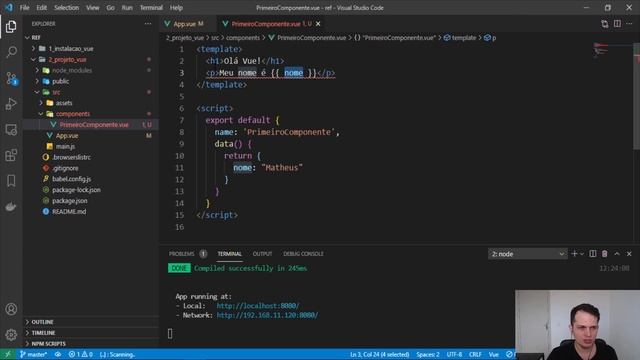Image resolution: width=640 pixels, height=360 pixels.
Task: Open the Manage gear icon
Action: coord(11,335)
